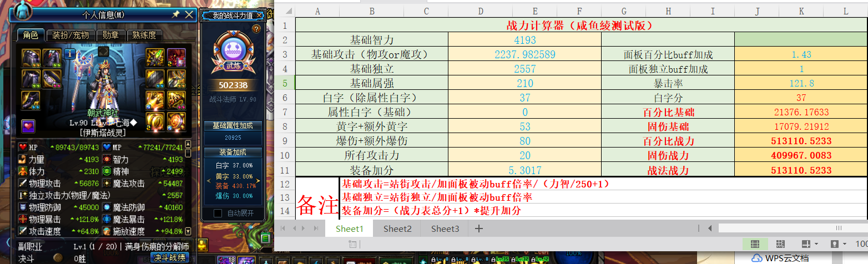Click the 固伤基础 value 17079.21912
The height and width of the screenshot is (264, 868).
[801, 126]
